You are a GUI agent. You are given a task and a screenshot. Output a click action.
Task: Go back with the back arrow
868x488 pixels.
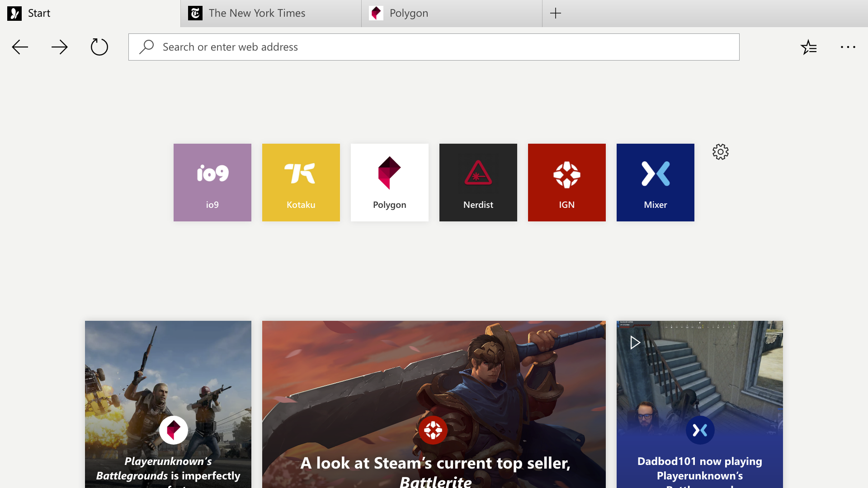click(20, 47)
